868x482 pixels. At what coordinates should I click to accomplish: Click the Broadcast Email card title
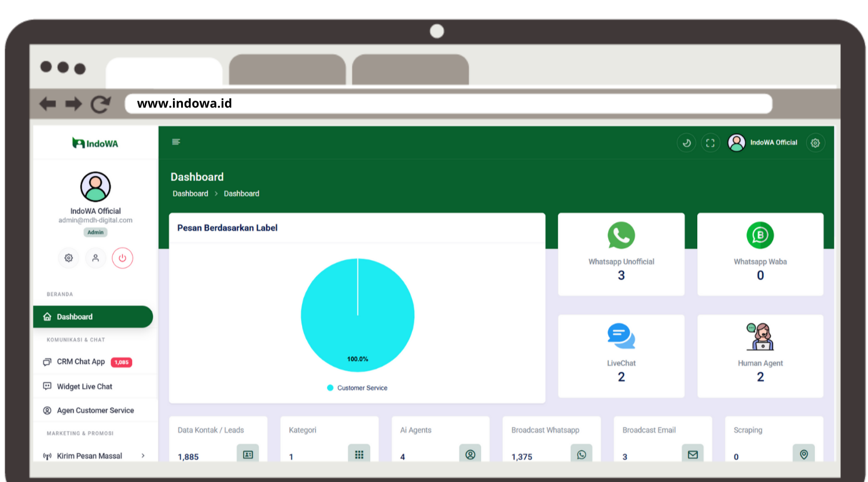pos(649,430)
